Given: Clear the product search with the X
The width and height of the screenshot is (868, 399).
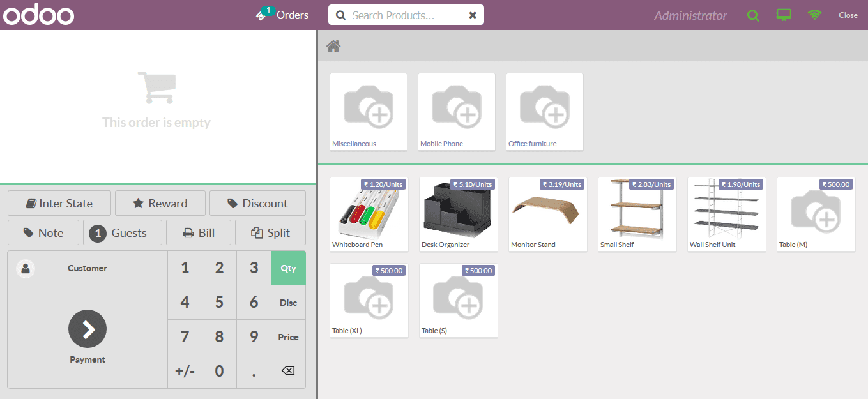Looking at the screenshot, I should [472, 14].
